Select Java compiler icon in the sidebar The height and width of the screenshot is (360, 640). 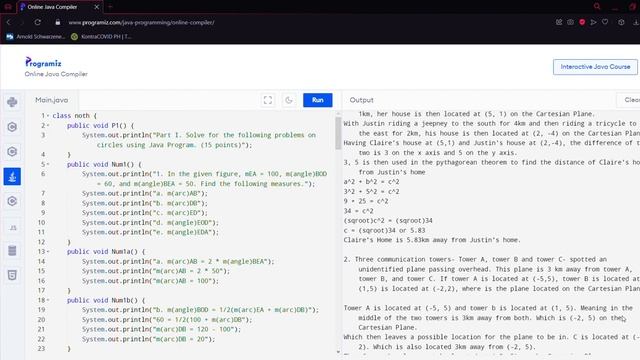pos(12,177)
